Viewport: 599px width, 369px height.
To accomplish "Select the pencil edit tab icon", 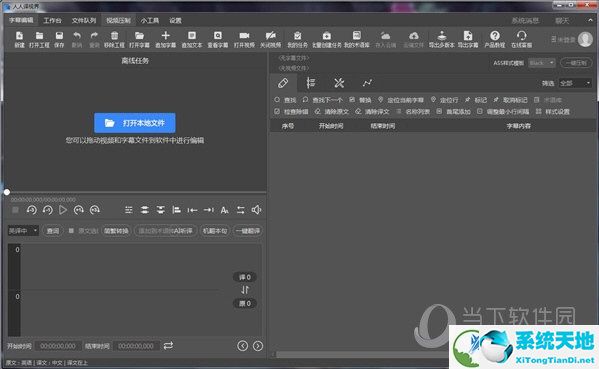I will (283, 83).
